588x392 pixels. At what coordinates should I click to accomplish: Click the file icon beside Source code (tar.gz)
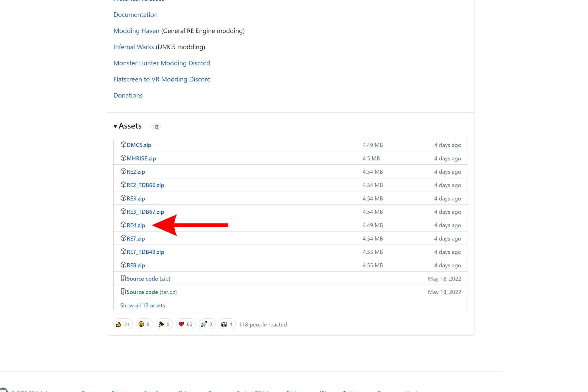(x=123, y=291)
